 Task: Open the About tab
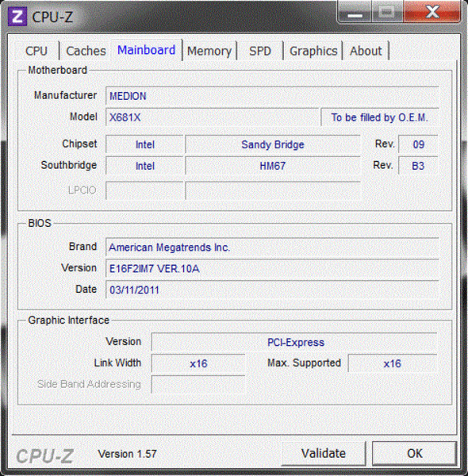click(x=366, y=51)
